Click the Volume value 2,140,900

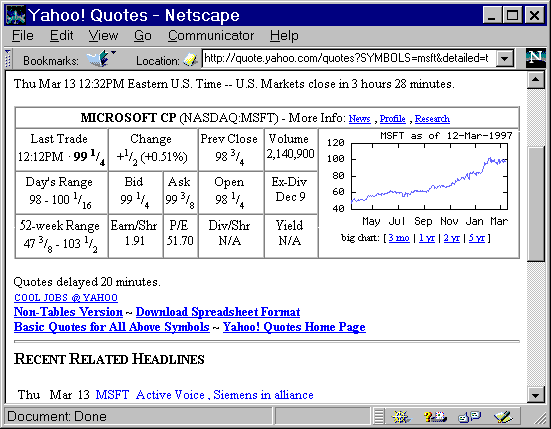point(290,154)
